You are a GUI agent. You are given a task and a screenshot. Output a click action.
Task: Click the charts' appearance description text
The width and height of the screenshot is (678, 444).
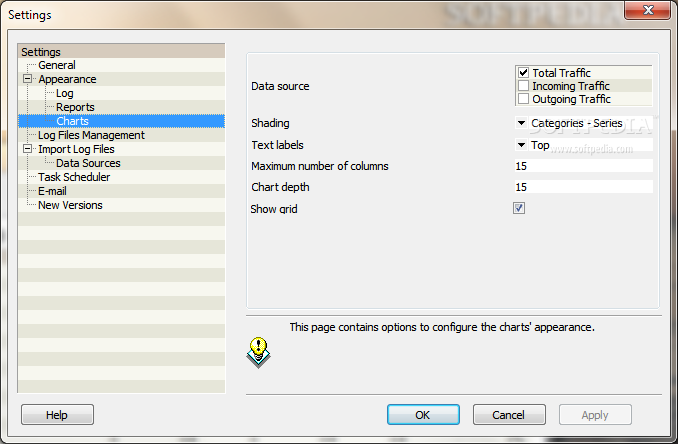442,327
